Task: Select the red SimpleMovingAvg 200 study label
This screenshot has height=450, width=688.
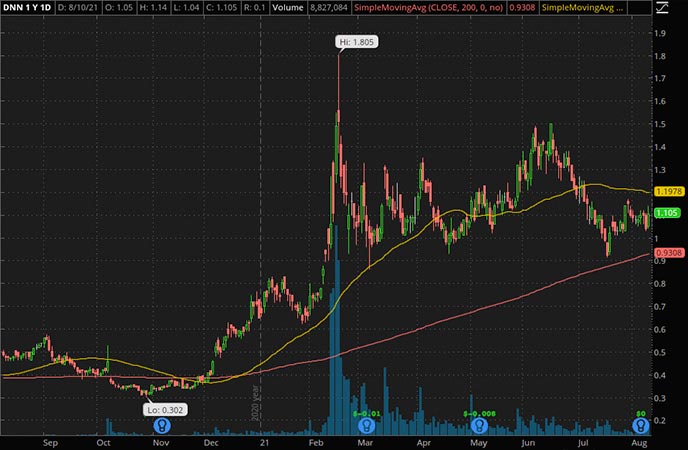Action: (429, 7)
